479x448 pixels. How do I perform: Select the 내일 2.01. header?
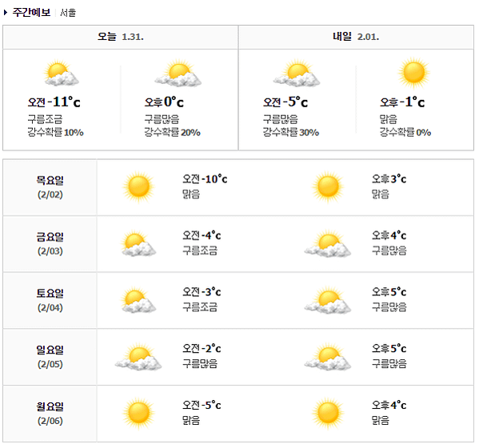356,37
